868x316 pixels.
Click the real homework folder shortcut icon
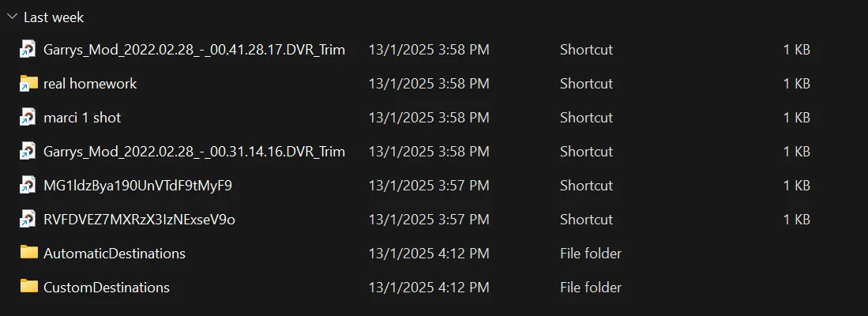pyautogui.click(x=28, y=84)
